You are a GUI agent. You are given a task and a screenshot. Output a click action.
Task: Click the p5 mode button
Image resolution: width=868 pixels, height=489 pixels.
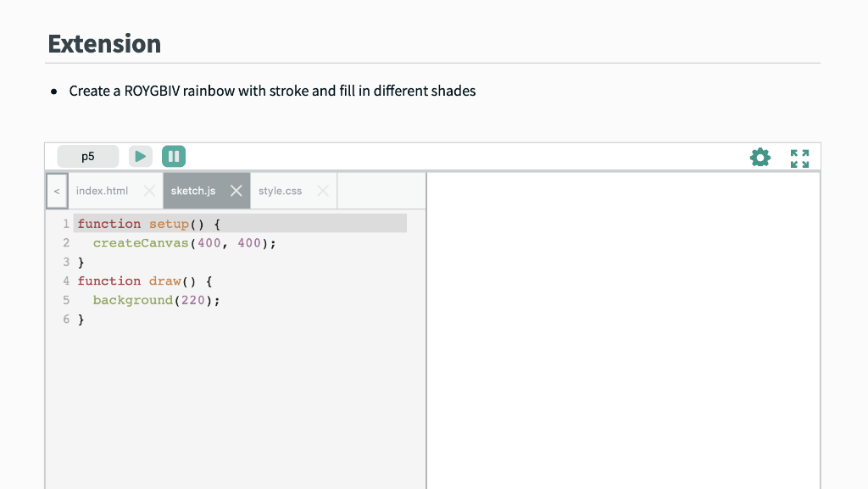pos(87,156)
